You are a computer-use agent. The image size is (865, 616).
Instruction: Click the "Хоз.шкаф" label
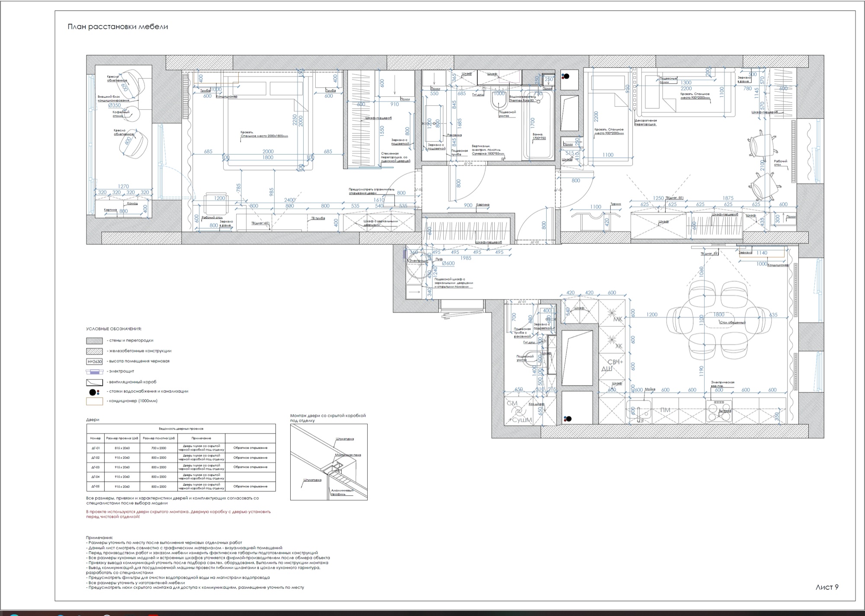coord(536,404)
